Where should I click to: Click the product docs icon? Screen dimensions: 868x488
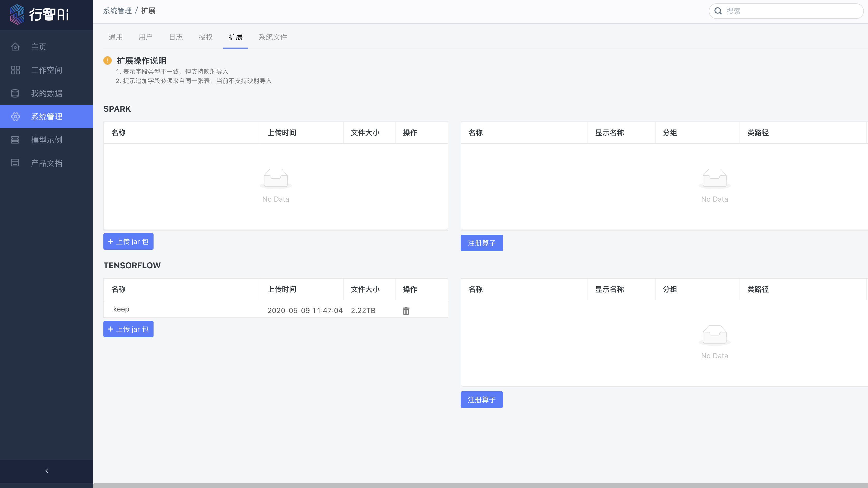(15, 163)
